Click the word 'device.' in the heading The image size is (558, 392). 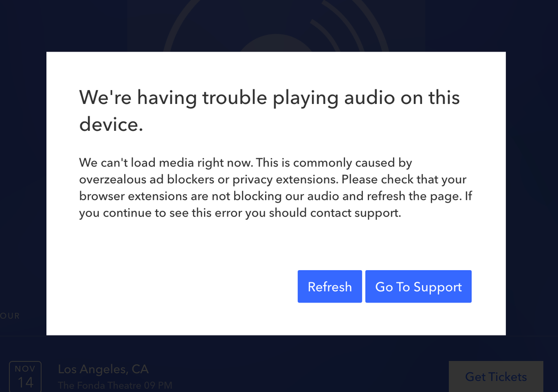[x=111, y=124]
